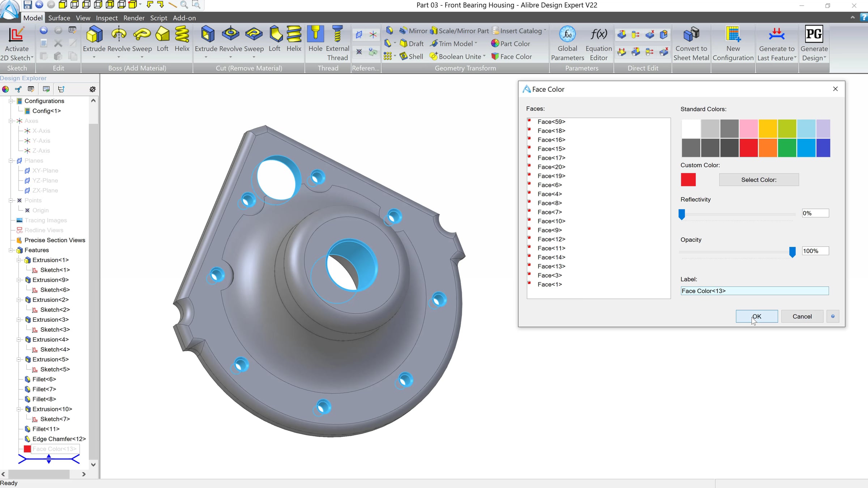This screenshot has width=868, height=488.
Task: Switch to the Model tab
Action: pos(33,18)
